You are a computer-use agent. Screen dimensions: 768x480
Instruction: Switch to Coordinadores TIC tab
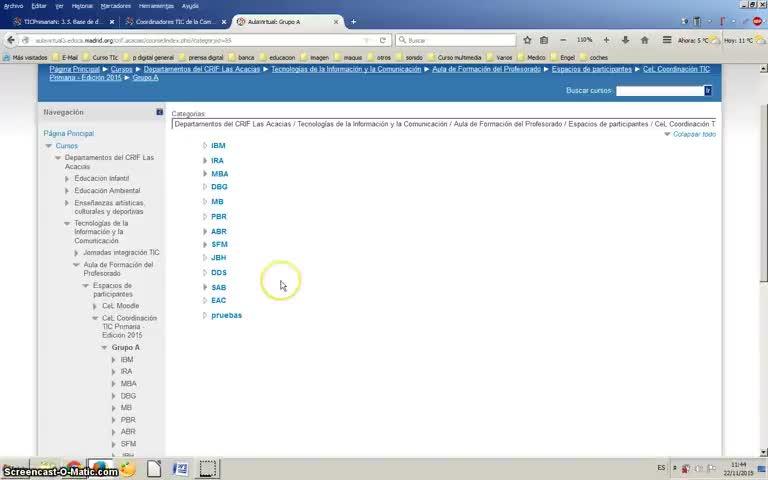[175, 22]
